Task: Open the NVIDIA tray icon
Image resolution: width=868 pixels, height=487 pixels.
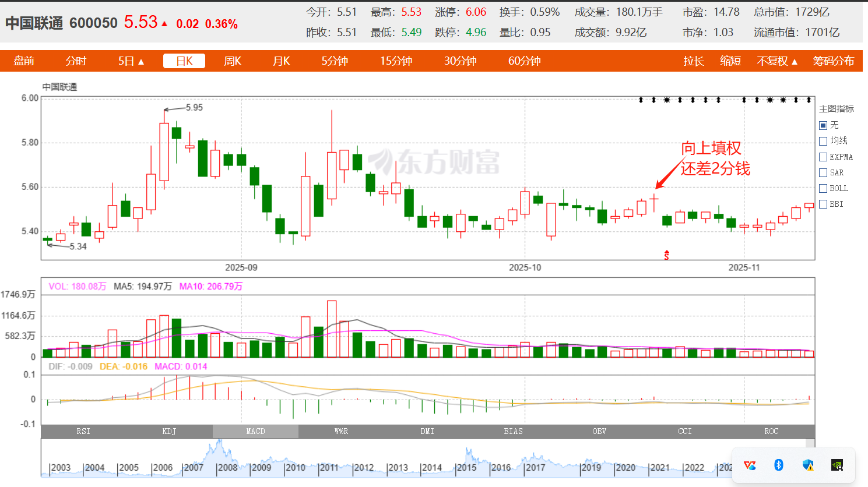Action: click(837, 465)
